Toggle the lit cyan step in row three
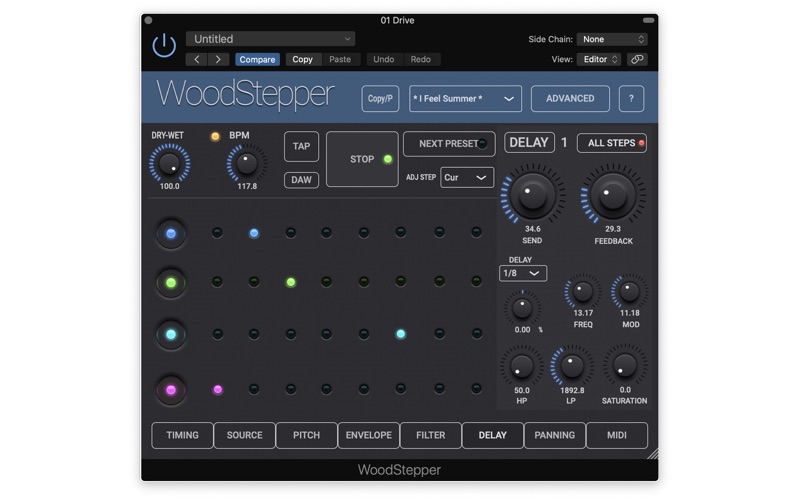 coord(401,334)
